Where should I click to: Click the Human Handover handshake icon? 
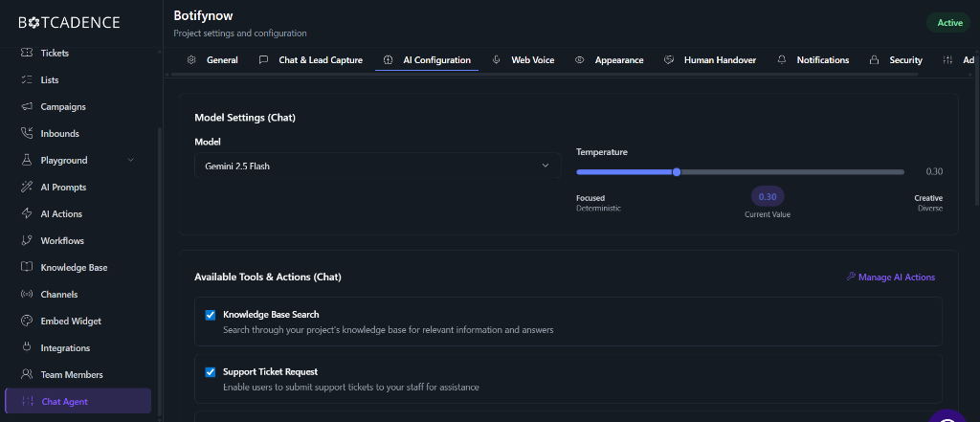click(669, 60)
